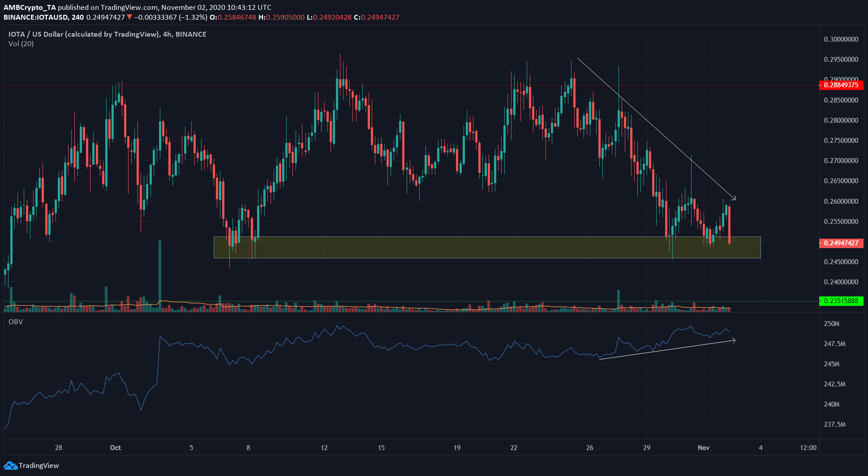Viewport: 868px width, 476px height.
Task: Click the 250M OBV axis label
Action: click(832, 324)
